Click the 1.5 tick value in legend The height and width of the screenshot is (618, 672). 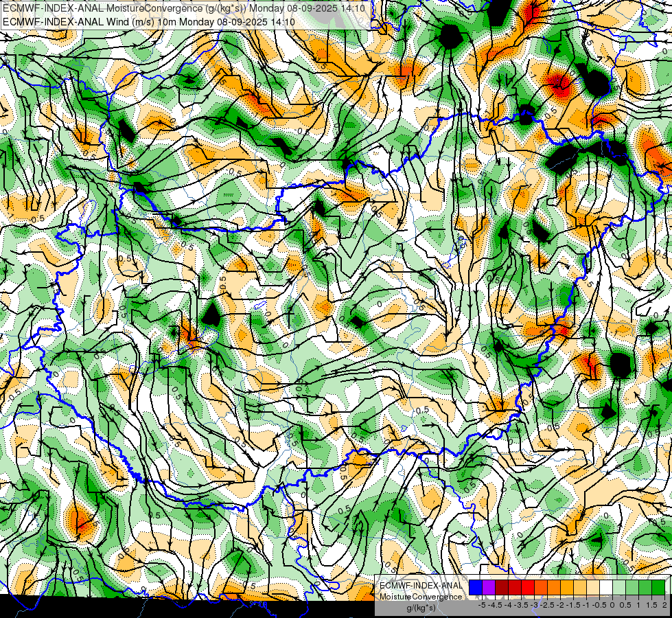[x=651, y=605]
